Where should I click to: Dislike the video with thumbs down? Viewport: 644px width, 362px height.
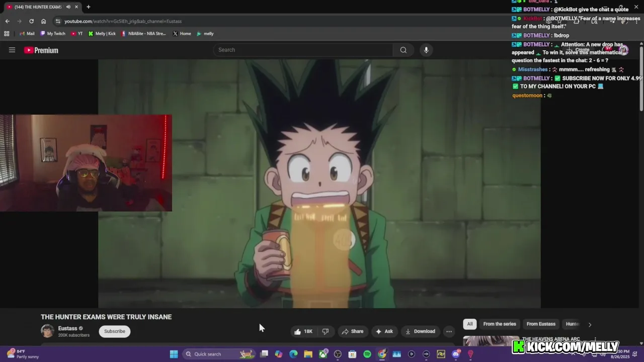click(326, 331)
